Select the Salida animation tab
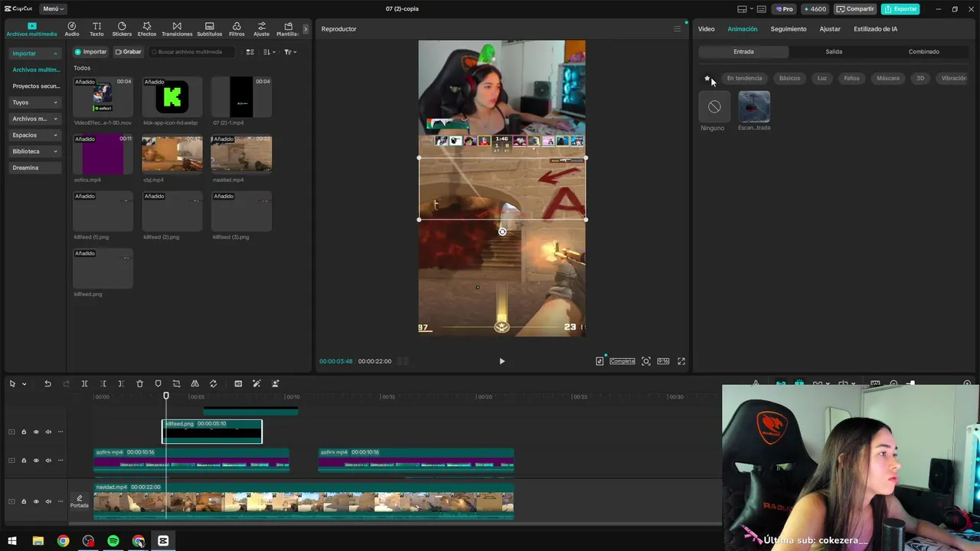The width and height of the screenshot is (980, 551). pos(834,52)
